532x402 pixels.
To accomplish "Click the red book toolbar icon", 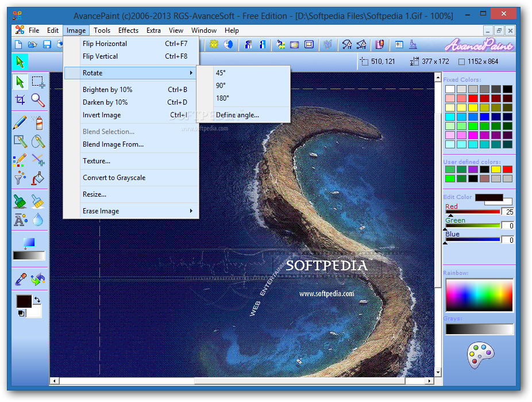I will 380,44.
